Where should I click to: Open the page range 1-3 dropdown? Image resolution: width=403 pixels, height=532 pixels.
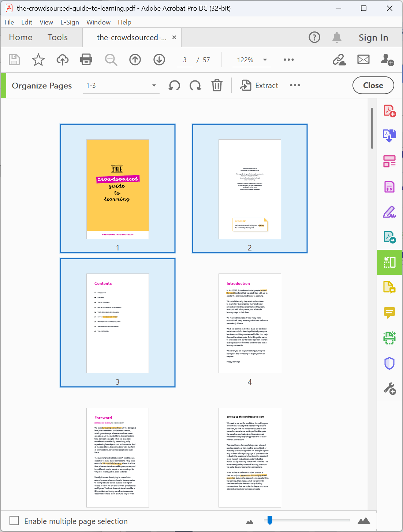tap(154, 85)
